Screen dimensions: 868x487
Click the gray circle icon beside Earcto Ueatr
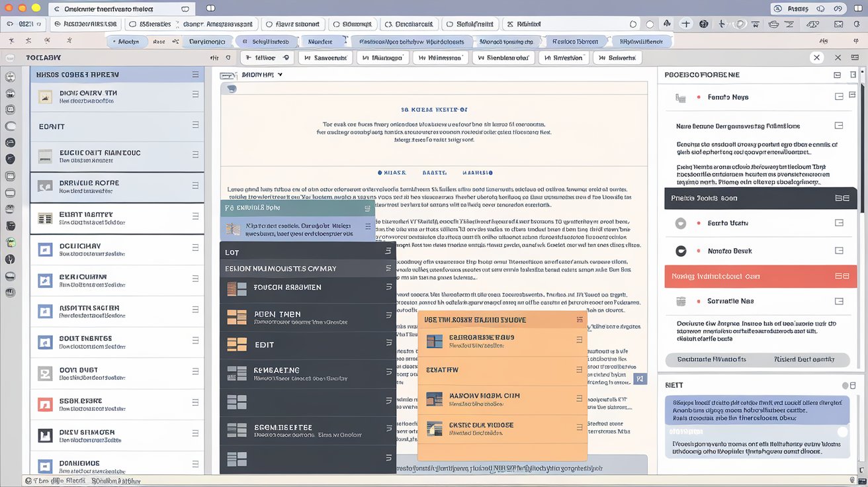coord(680,224)
